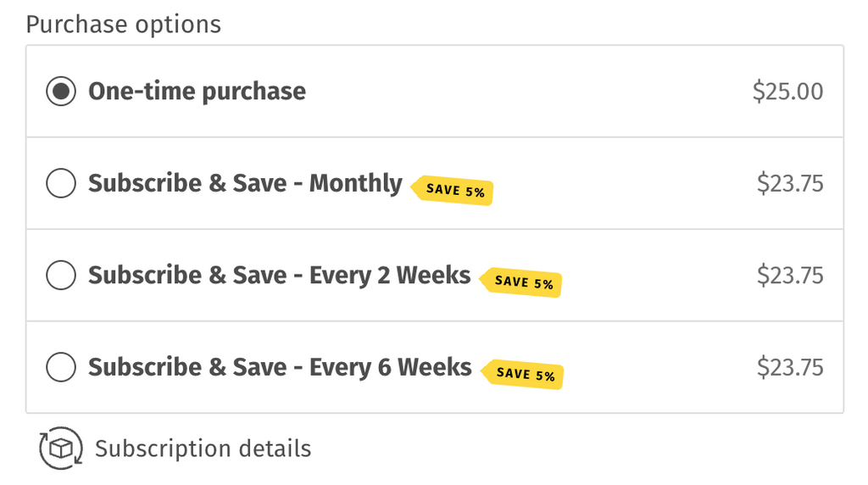Click the subscription box refresh icon
The height and width of the screenshot is (485, 868).
(x=61, y=448)
